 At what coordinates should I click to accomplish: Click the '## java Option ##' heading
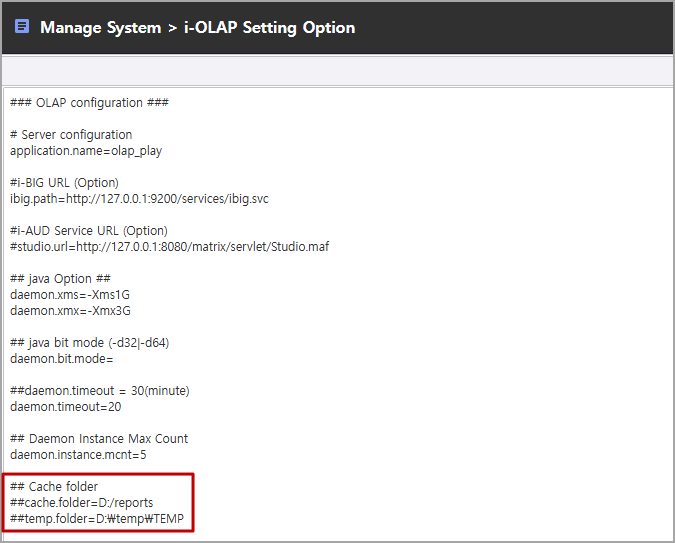coord(60,279)
